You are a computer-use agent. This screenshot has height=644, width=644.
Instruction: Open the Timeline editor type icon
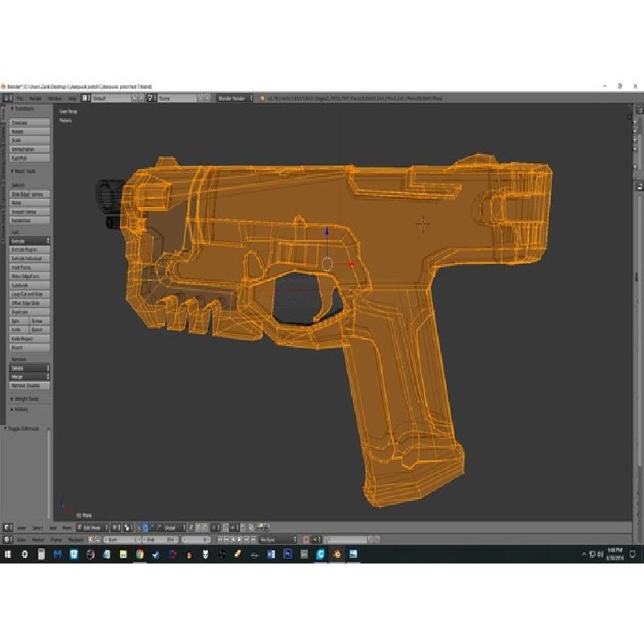(x=7, y=539)
